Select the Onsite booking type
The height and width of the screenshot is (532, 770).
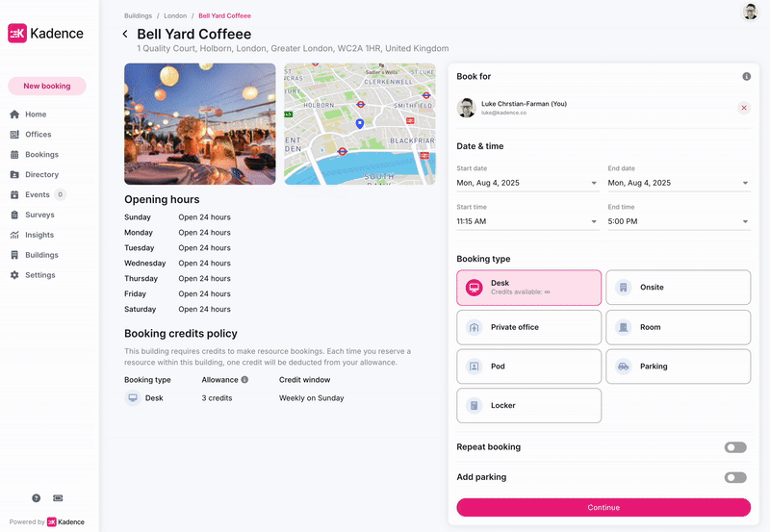[679, 288]
